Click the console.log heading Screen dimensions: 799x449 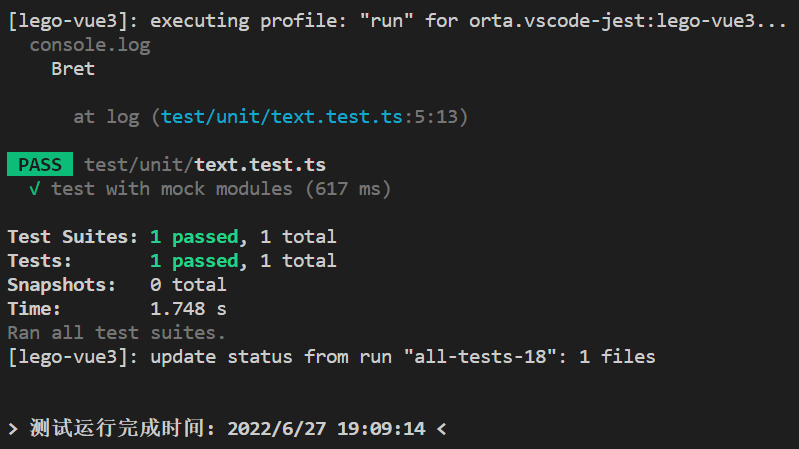pos(90,45)
